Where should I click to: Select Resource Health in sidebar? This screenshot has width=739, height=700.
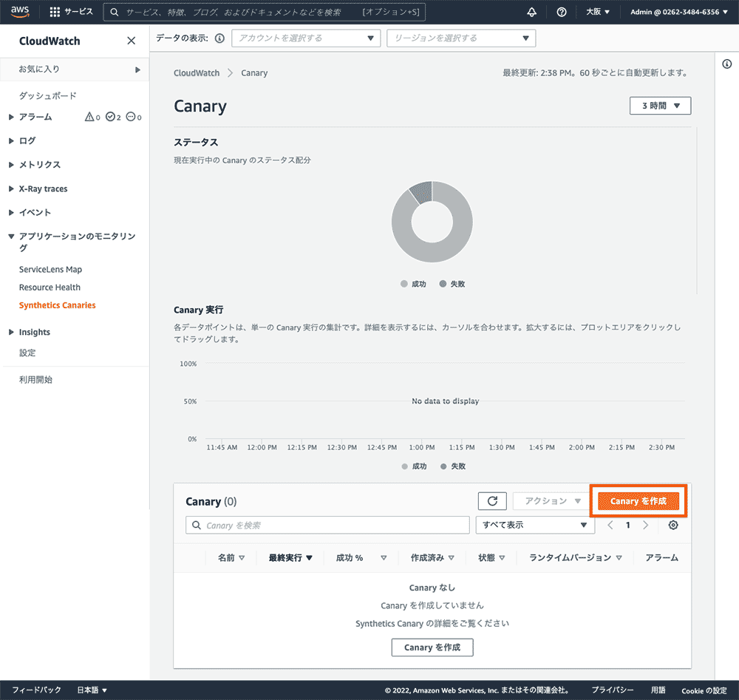click(x=50, y=287)
